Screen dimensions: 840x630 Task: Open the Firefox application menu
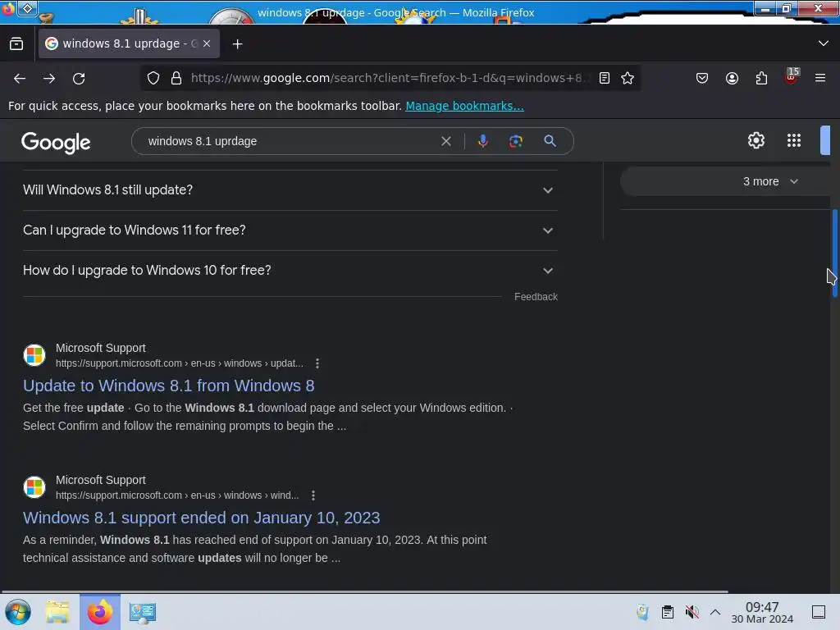coord(820,78)
